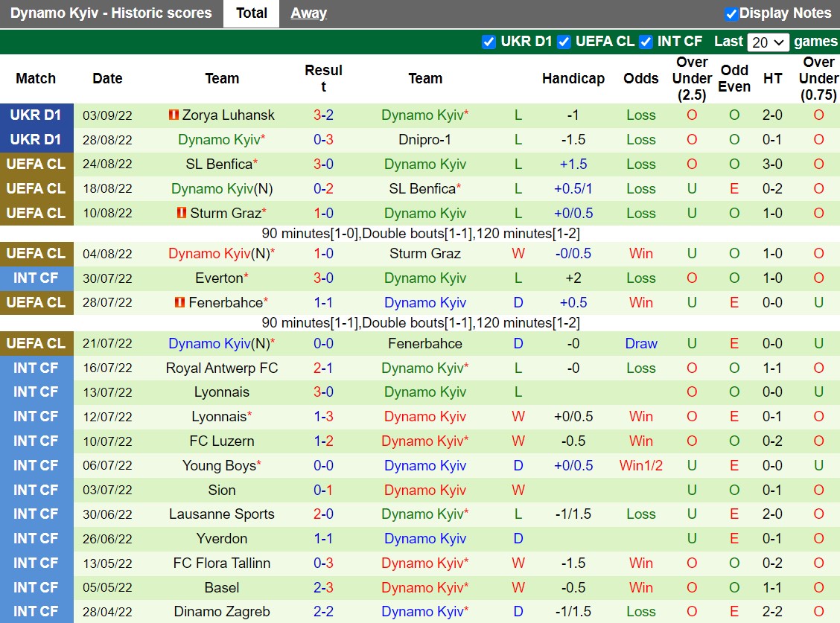Click HT score 2-2 on Dinamo Zagreb row
The height and width of the screenshot is (623, 840).
click(x=772, y=611)
